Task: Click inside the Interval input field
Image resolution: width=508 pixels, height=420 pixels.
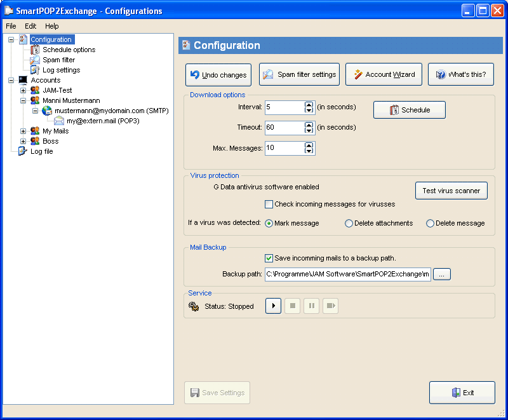Action: coord(284,107)
